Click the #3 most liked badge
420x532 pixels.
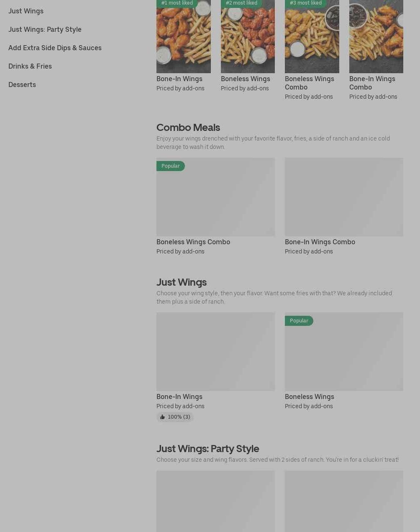pyautogui.click(x=306, y=3)
